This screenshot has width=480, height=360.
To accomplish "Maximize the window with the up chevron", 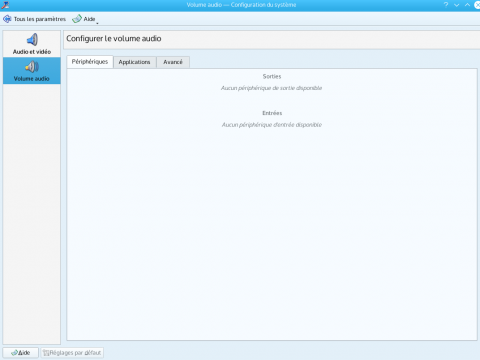I will [467, 5].
